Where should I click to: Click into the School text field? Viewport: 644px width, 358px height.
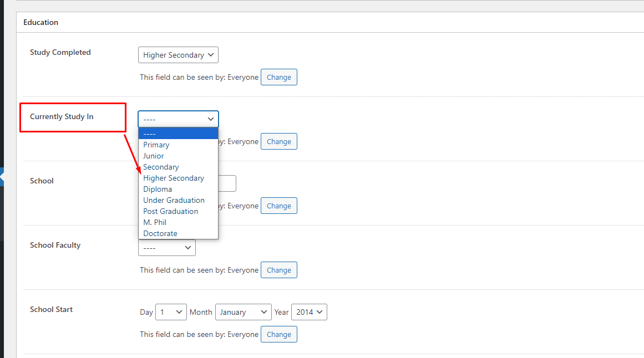point(227,183)
